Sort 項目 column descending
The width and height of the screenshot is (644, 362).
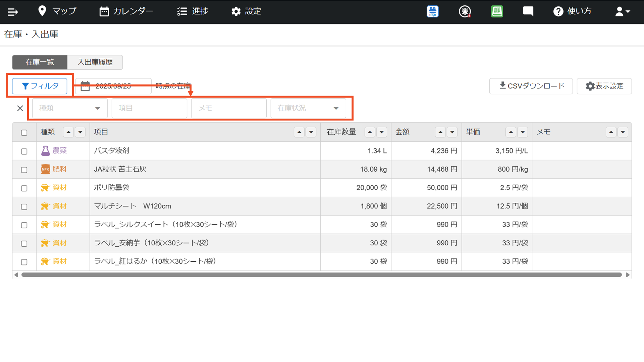click(311, 132)
